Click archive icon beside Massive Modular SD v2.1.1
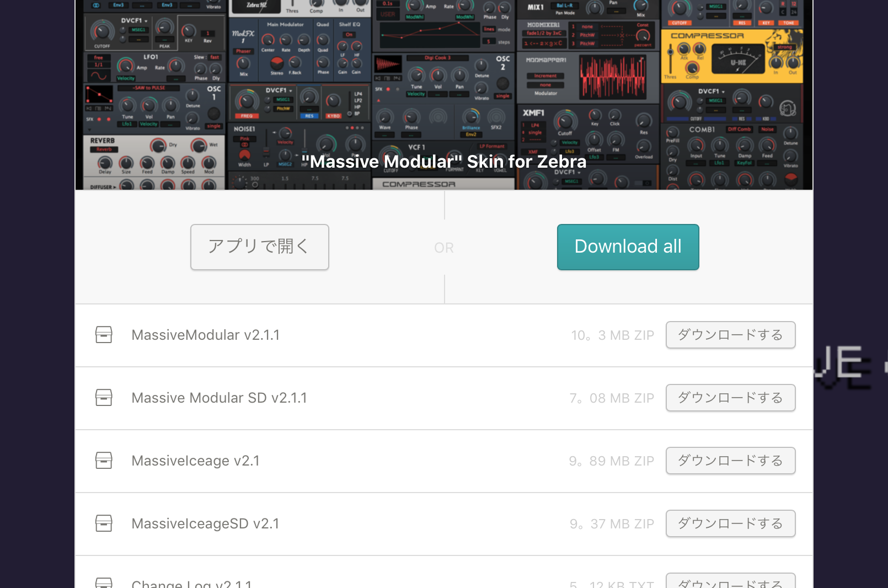 pyautogui.click(x=104, y=398)
